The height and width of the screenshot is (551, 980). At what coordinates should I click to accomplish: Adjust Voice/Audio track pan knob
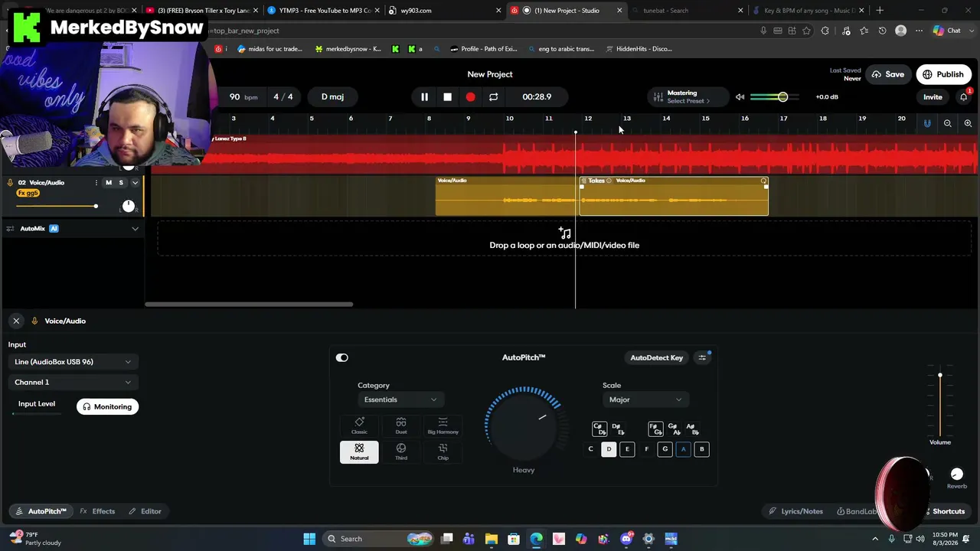129,206
